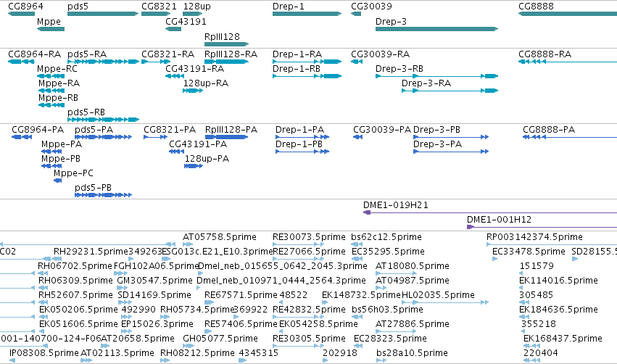Click the IP08308.5prime EST label

pos(44,353)
